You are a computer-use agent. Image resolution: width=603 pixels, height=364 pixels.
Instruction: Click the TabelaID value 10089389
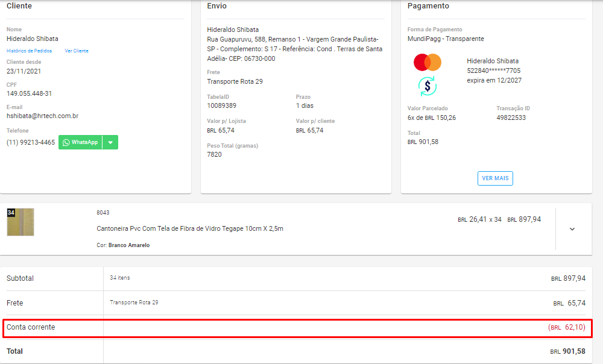221,105
